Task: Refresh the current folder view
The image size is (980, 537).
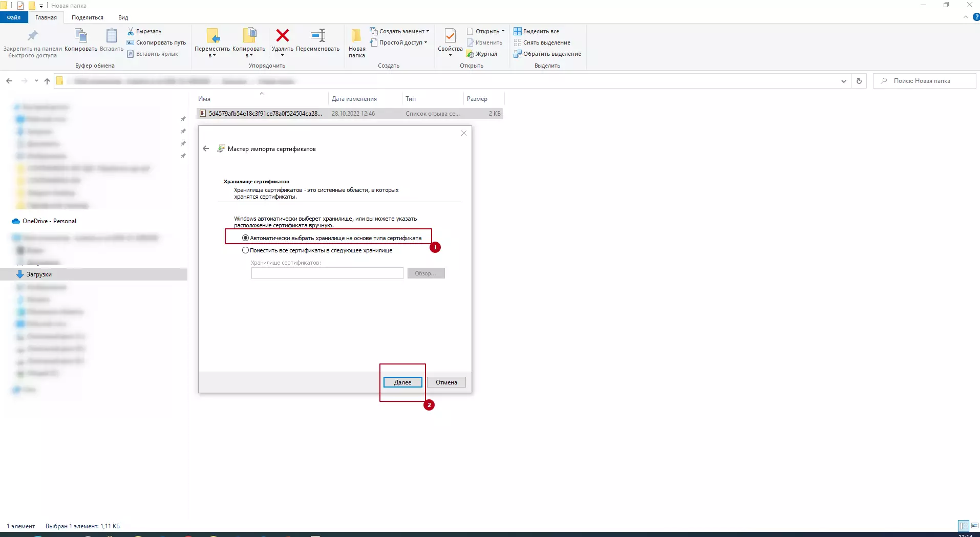Action: 859,81
